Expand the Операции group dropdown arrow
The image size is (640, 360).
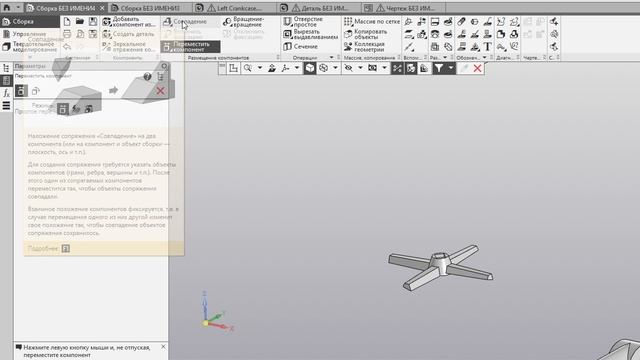tap(331, 58)
